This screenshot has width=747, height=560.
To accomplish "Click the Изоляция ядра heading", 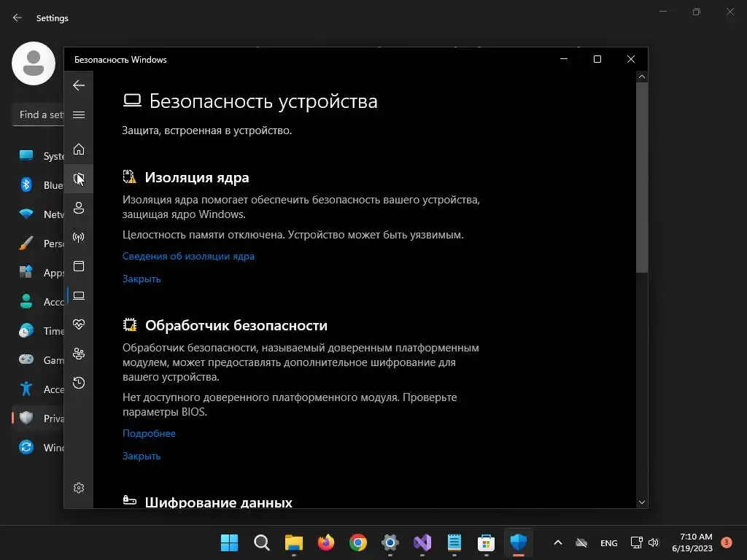I will tap(197, 178).
